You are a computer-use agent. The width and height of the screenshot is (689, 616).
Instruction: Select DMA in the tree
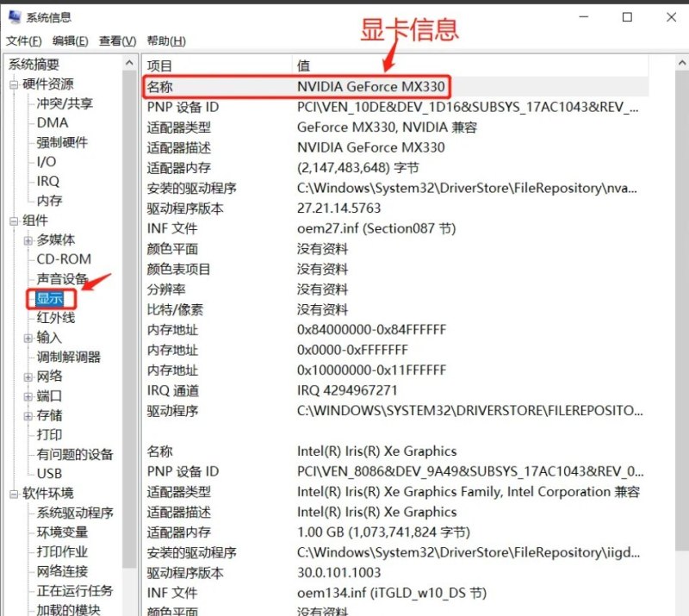53,122
